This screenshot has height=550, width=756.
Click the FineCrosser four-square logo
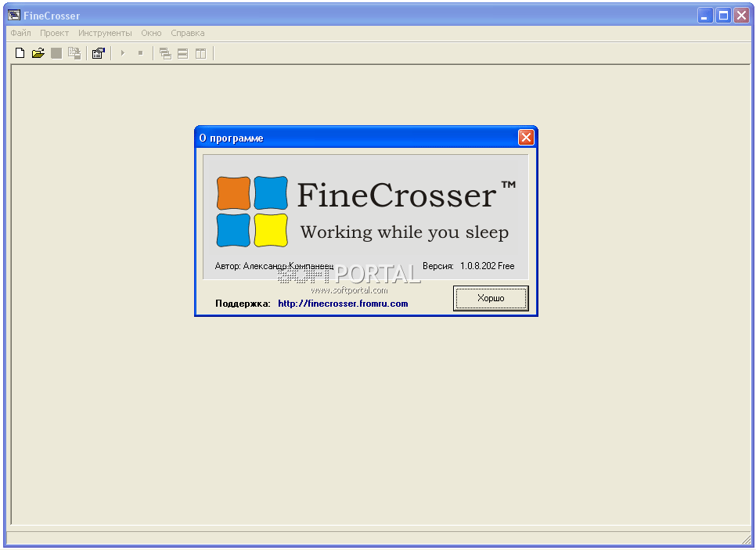(x=252, y=211)
